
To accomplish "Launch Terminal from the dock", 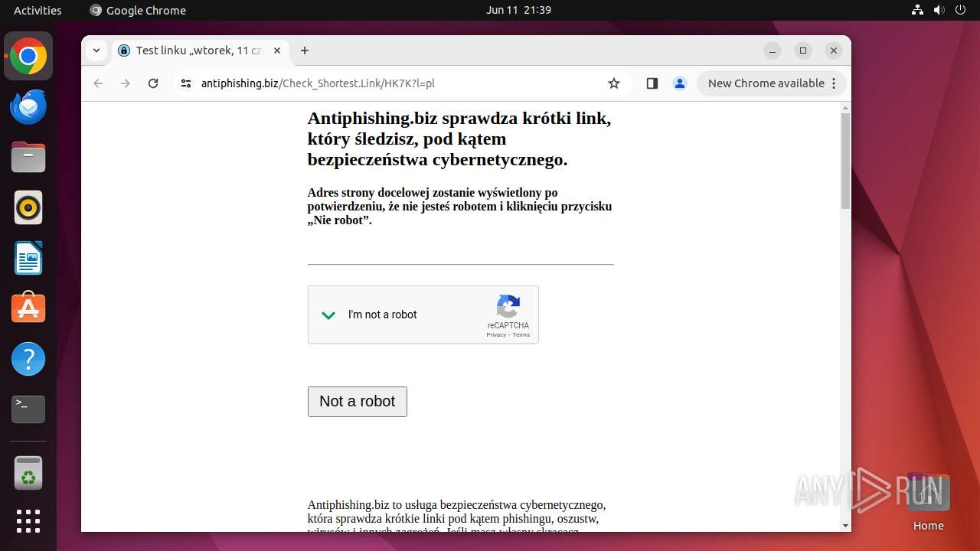I will 28,409.
